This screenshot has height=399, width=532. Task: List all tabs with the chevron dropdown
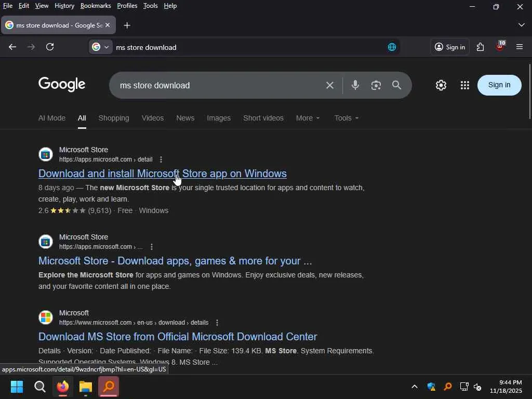point(521,25)
